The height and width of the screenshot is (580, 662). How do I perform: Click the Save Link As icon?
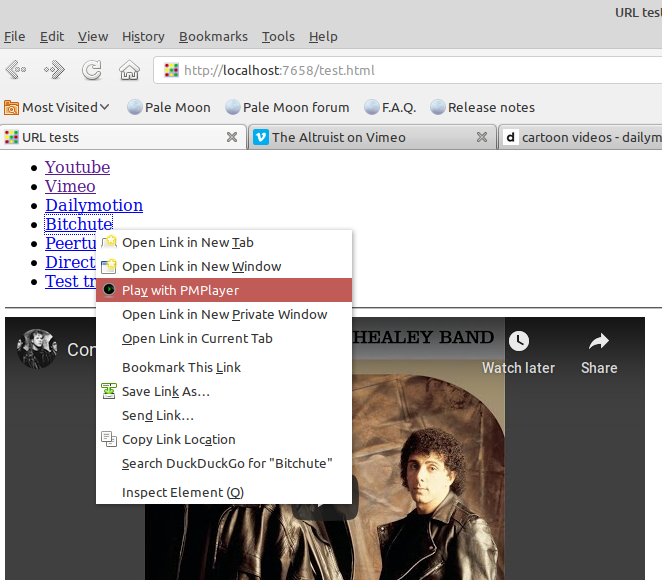pos(109,391)
